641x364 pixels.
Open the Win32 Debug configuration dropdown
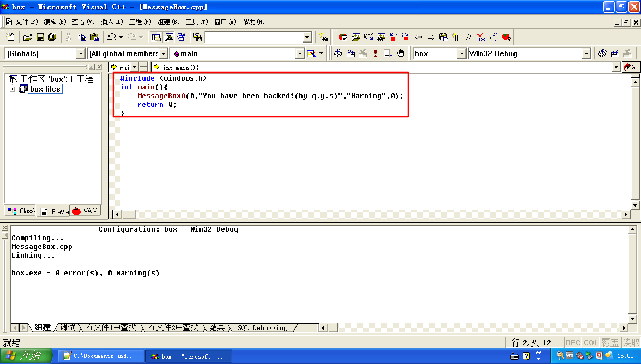click(586, 53)
